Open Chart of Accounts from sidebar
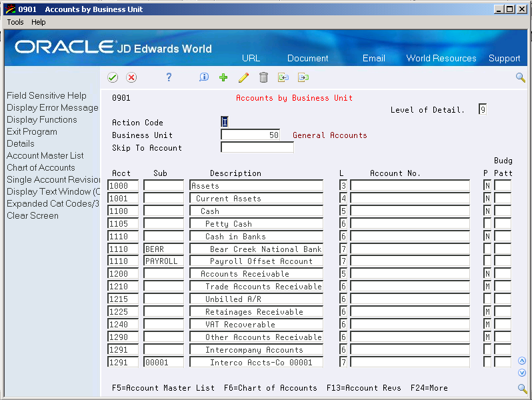Image resolution: width=532 pixels, height=400 pixels. pos(41,167)
